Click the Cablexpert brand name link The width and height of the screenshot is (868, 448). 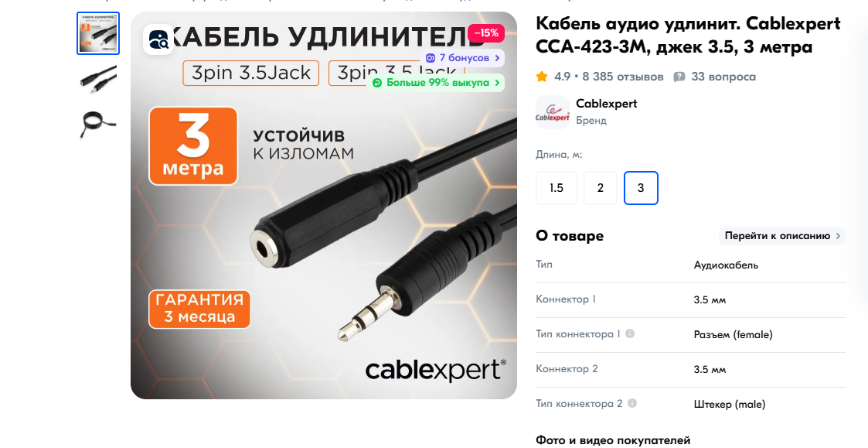point(606,104)
